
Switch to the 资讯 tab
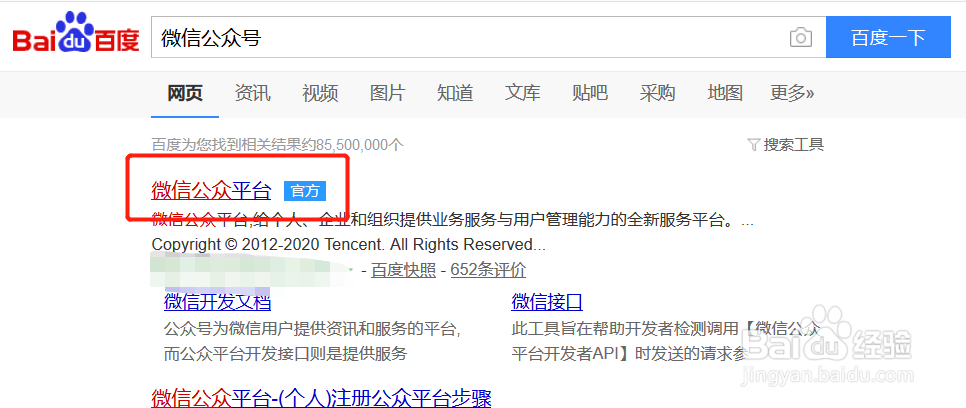click(253, 93)
